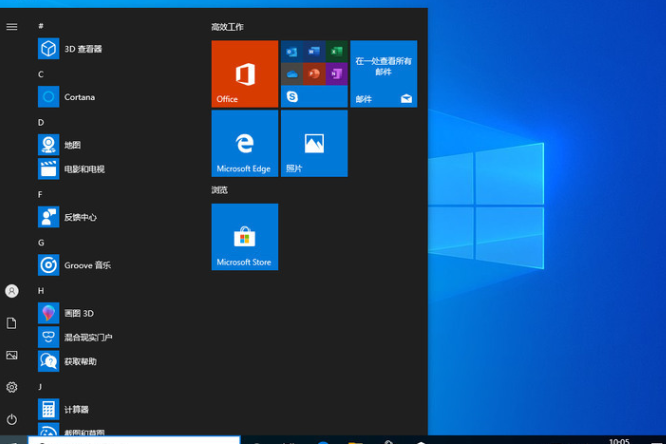The width and height of the screenshot is (666, 444).
Task: Open the 照片 photos tile
Action: (314, 143)
